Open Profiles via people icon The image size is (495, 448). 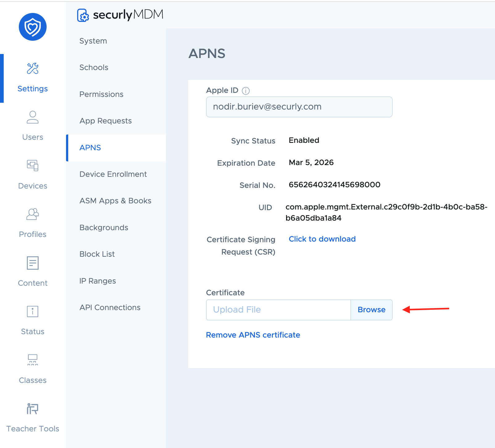33,214
